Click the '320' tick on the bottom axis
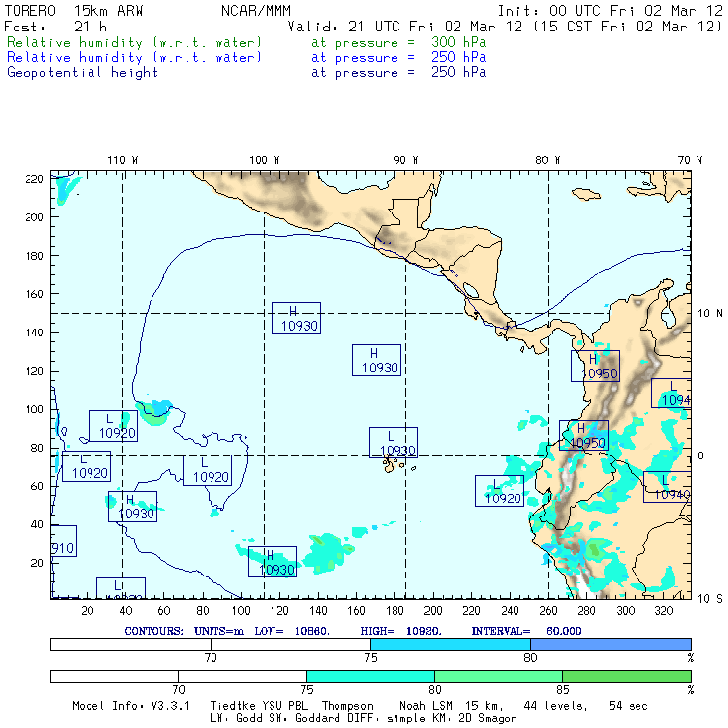 664,611
